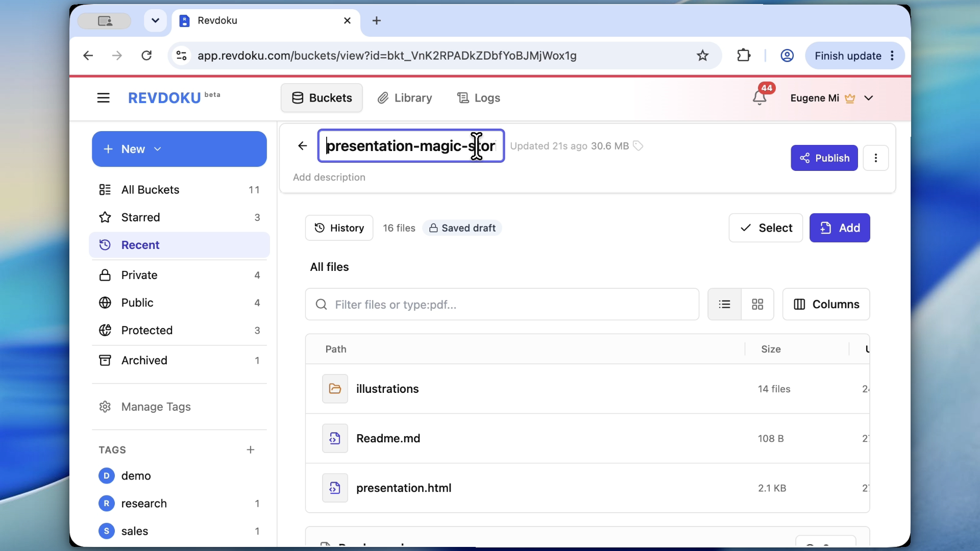Select the demo tag
This screenshot has height=551, width=980.
tap(179, 475)
